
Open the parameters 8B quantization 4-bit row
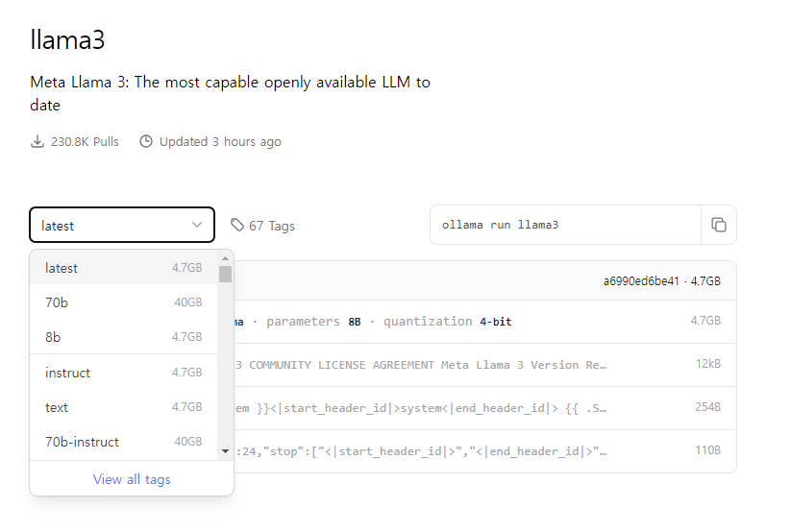pyautogui.click(x=484, y=322)
